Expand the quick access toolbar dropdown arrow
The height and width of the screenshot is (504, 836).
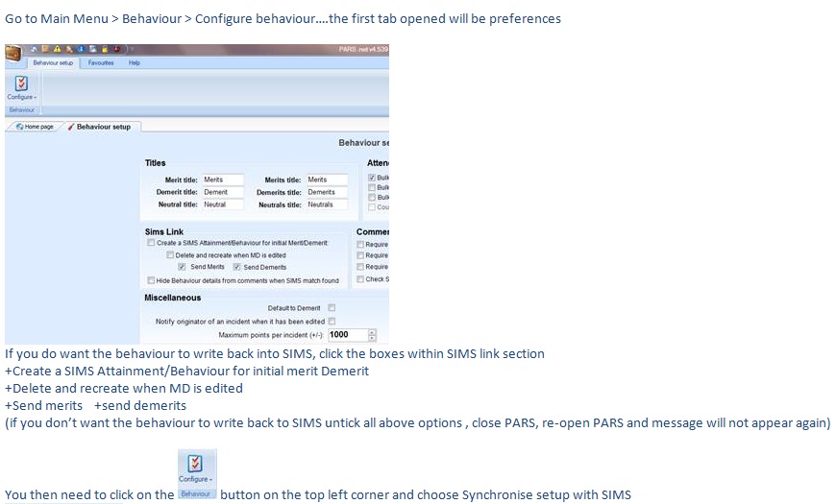[x=132, y=49]
